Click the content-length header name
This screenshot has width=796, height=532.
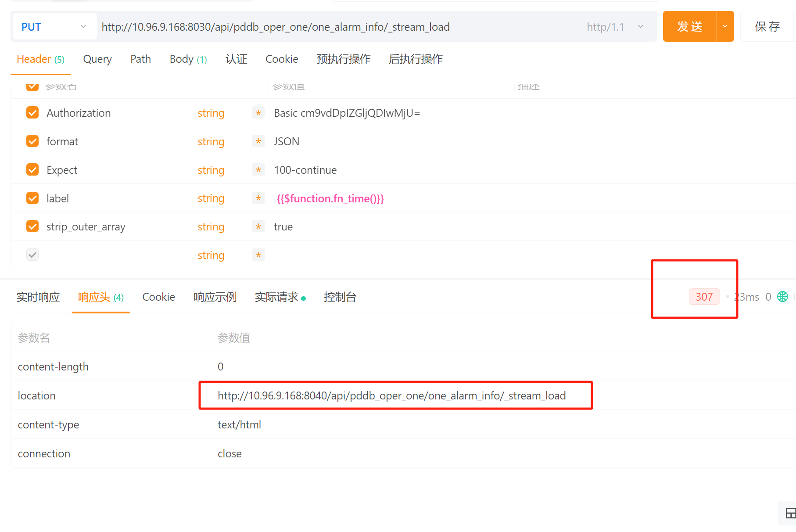53,367
